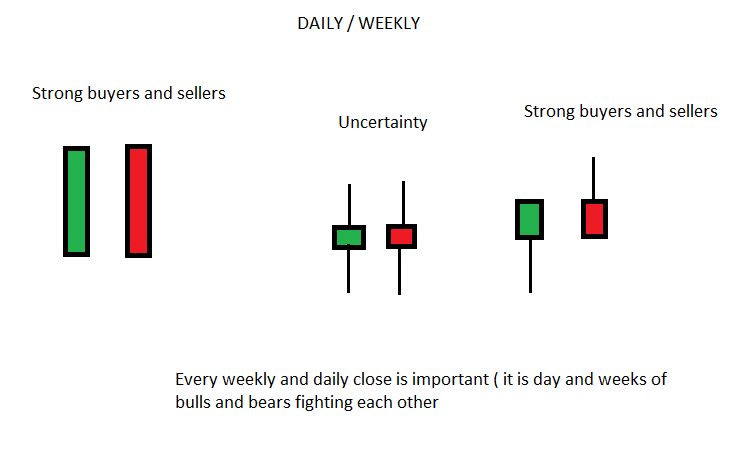754x456 pixels.
Task: Click lower wick of the green Uncertainty candle
Action: [x=348, y=270]
